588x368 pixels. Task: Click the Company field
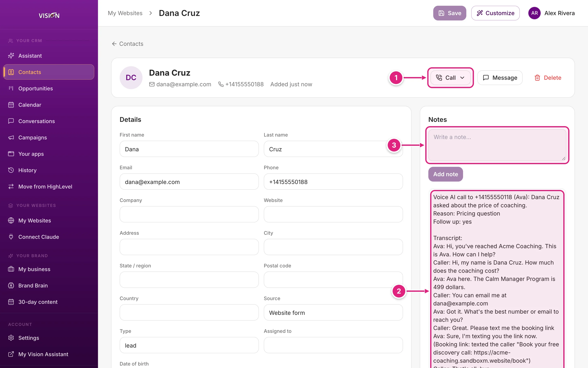pos(189,214)
